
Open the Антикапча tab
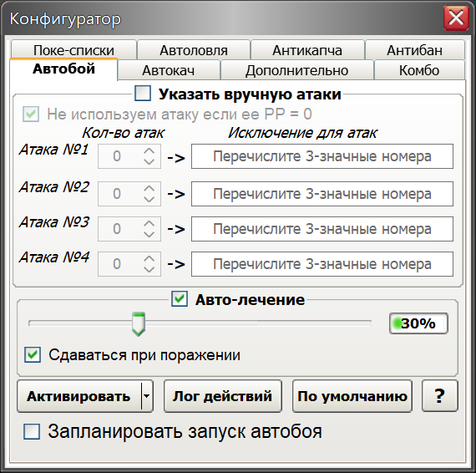click(307, 50)
